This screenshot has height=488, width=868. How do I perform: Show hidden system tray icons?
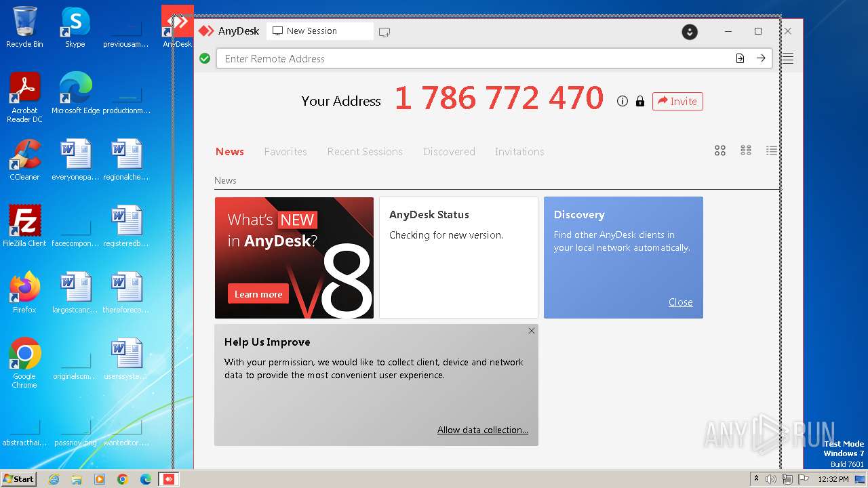pyautogui.click(x=757, y=479)
